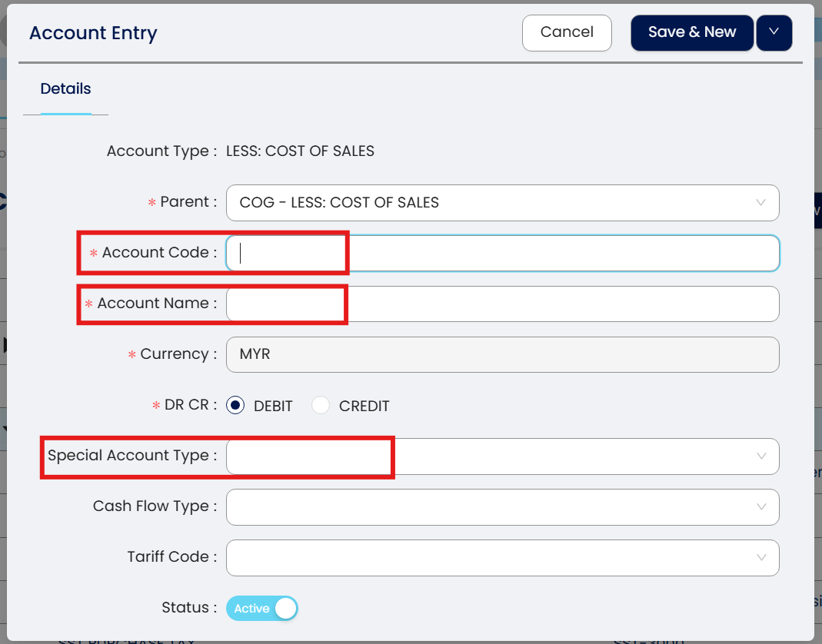Screen dimensions: 822x644
Task: Click the Parent dropdown chevron icon
Action: coord(760,203)
